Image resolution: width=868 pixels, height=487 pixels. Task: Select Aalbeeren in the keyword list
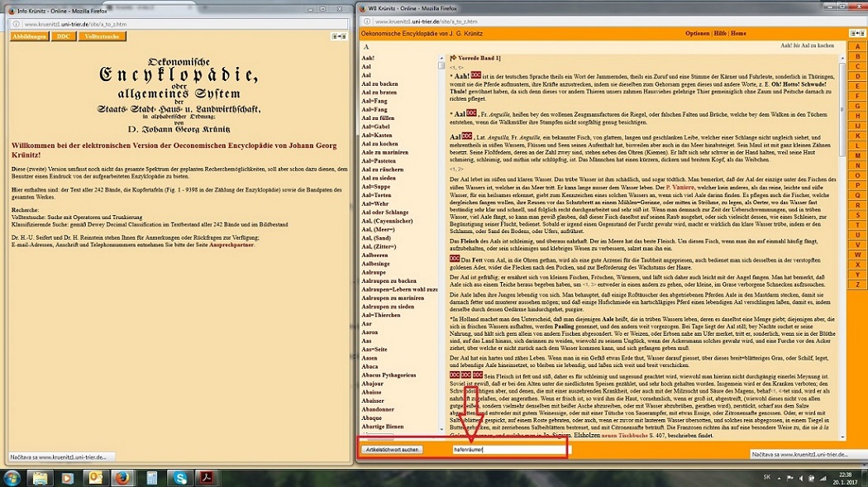tap(374, 255)
